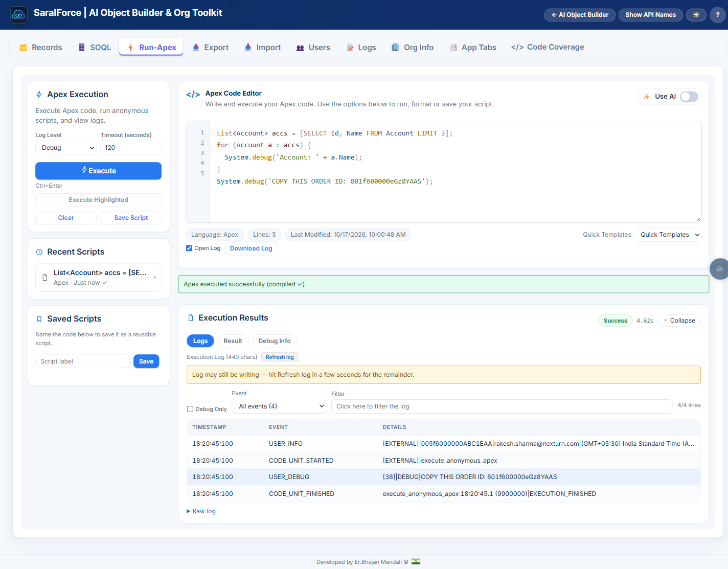Collapse the Execution Results panel
Screen dimensions: 728x569
pos(679,321)
